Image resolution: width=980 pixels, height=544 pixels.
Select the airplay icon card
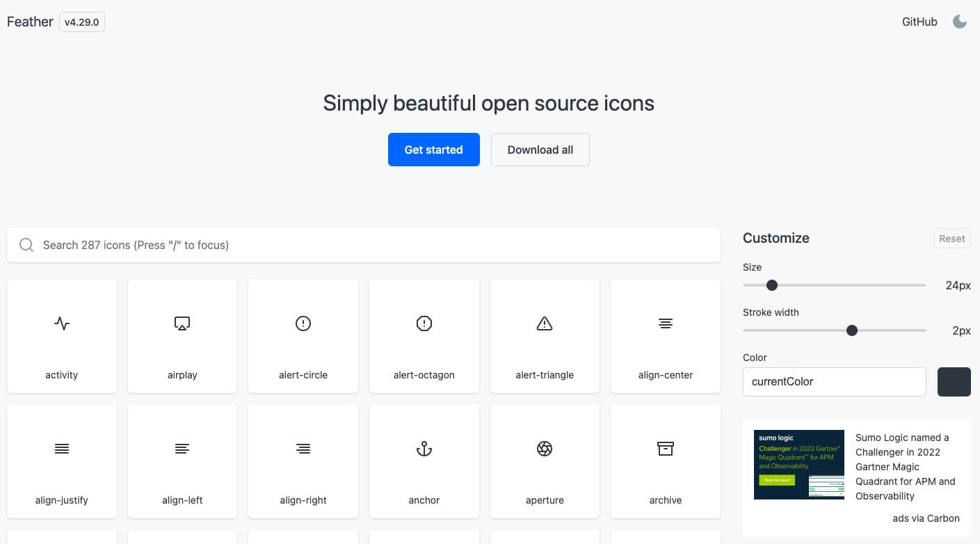[x=182, y=336]
